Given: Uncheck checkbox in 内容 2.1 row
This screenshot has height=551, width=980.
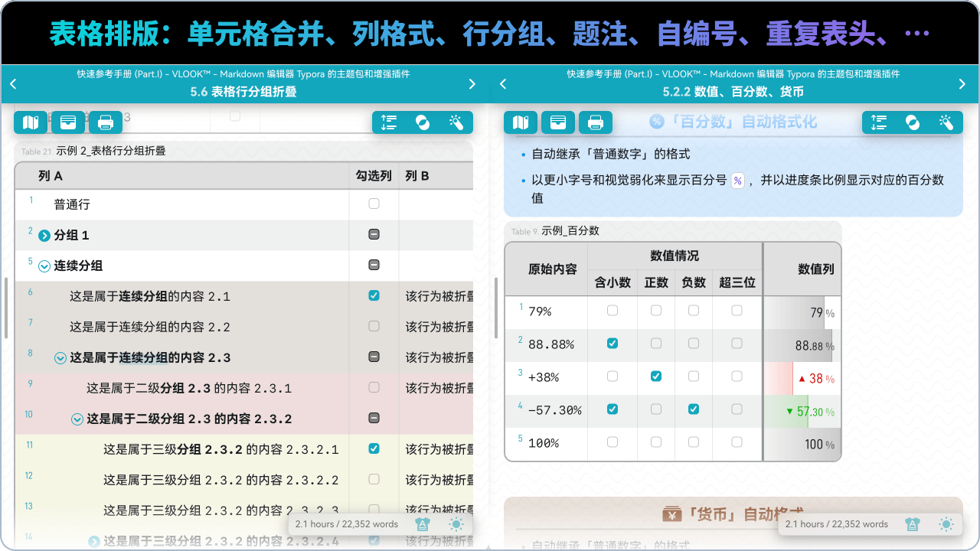Looking at the screenshot, I should pos(374,295).
